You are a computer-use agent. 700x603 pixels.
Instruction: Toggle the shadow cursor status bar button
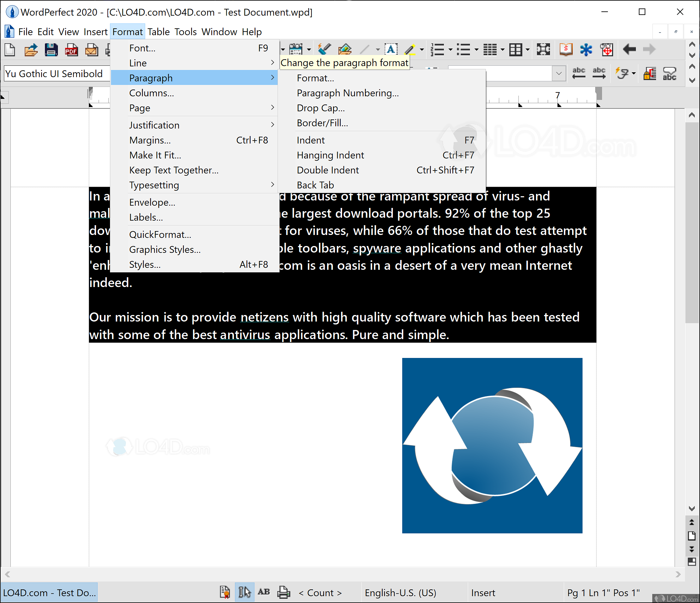tap(244, 592)
